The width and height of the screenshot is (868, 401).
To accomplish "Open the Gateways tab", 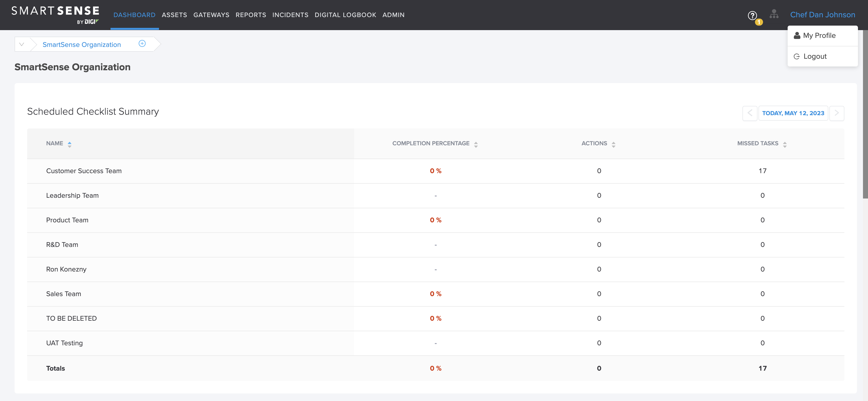I will (211, 15).
